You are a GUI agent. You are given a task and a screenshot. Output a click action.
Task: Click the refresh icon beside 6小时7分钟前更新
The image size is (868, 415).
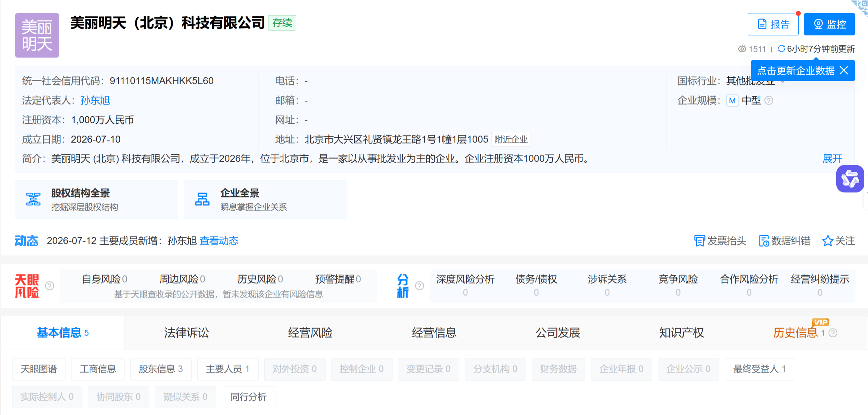coord(781,49)
